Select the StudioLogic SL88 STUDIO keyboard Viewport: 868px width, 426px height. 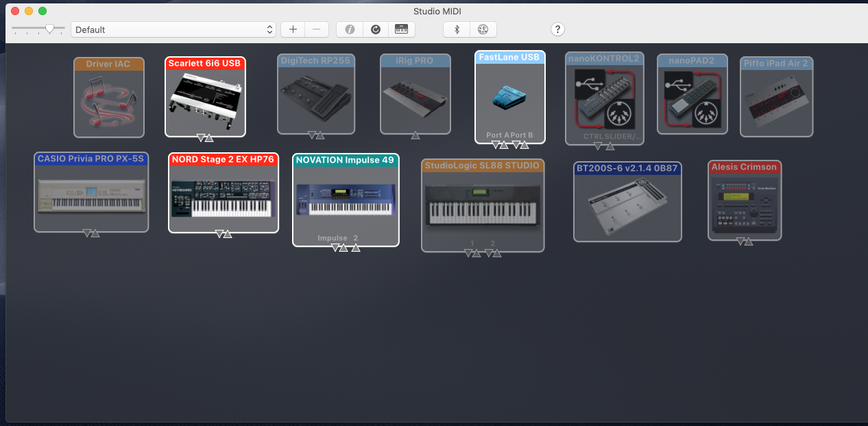point(483,205)
